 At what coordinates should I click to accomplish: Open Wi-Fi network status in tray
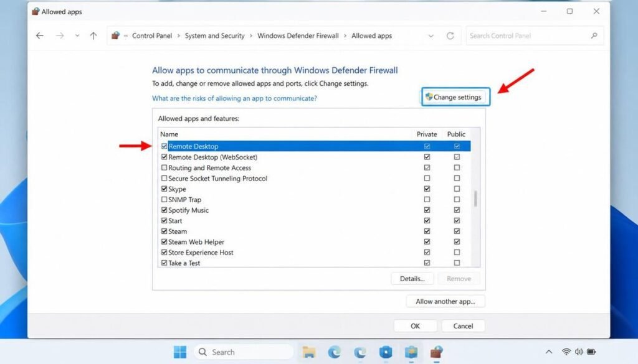coord(566,352)
